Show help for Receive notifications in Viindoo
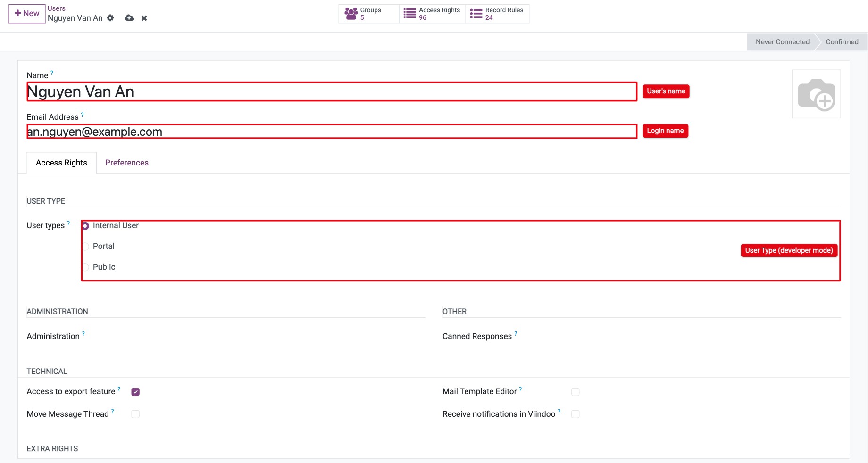 coord(559,411)
